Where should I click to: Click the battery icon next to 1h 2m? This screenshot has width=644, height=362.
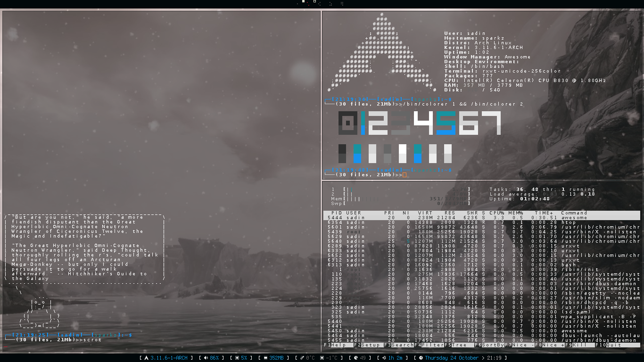384,358
